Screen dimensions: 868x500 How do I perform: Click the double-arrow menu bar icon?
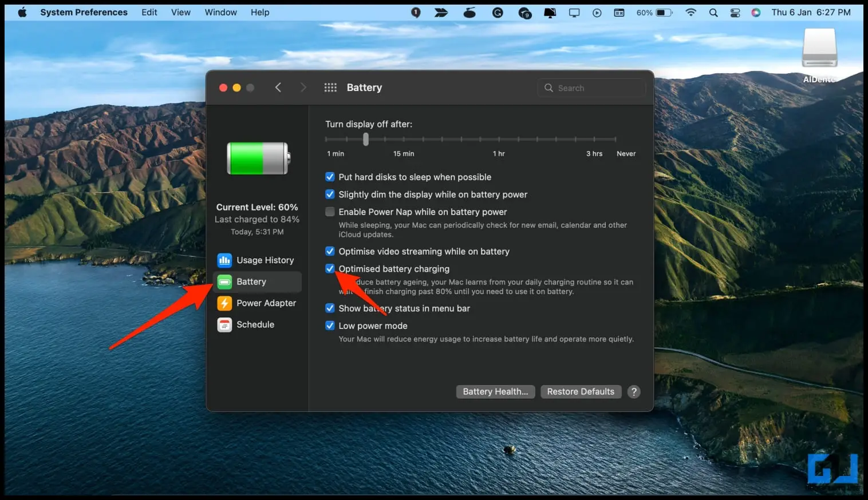point(441,13)
